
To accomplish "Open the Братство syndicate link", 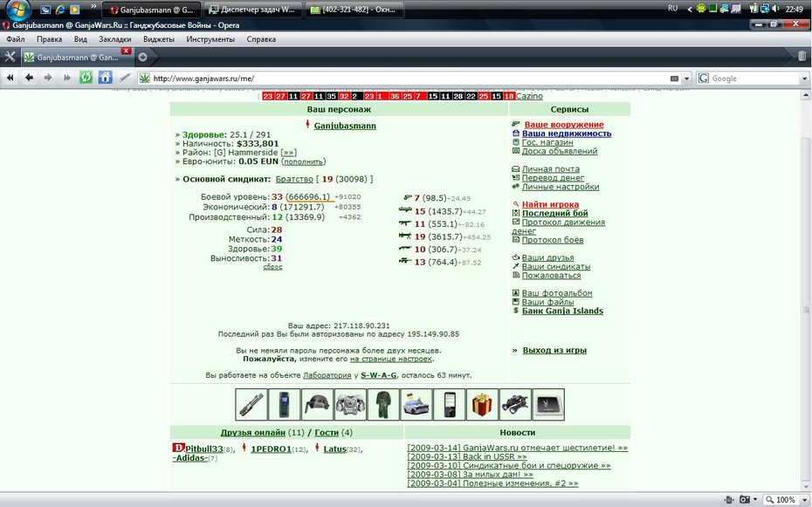I will (294, 179).
